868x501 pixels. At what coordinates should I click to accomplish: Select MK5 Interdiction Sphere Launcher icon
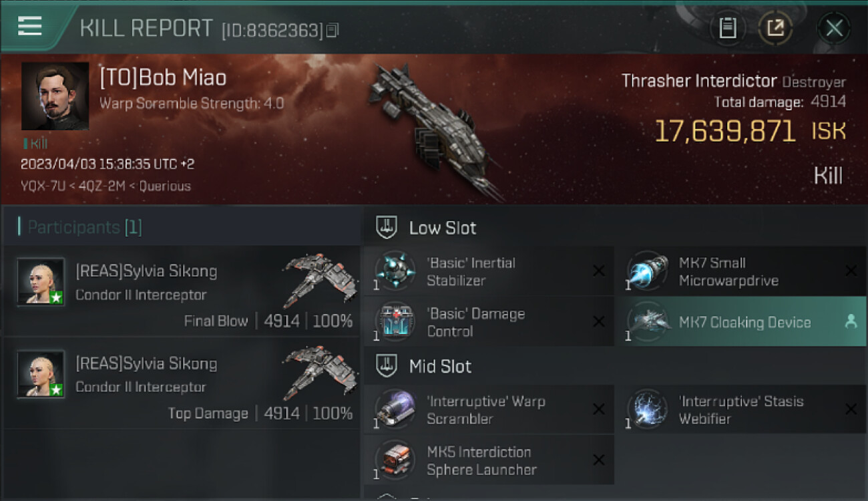[395, 460]
